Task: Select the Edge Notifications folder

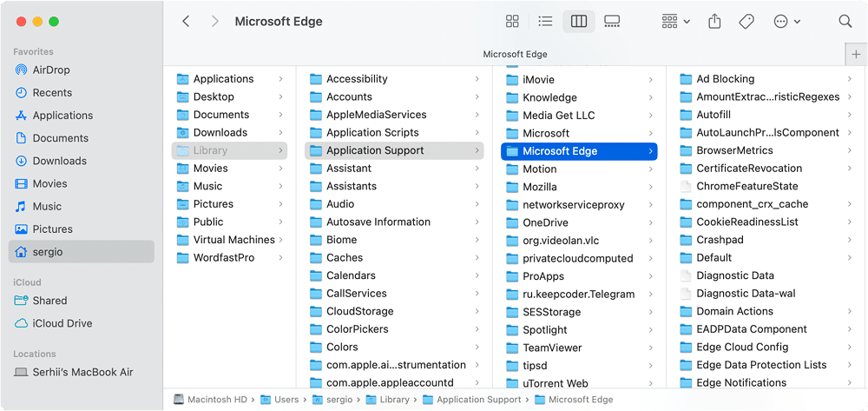Action: 766,382
